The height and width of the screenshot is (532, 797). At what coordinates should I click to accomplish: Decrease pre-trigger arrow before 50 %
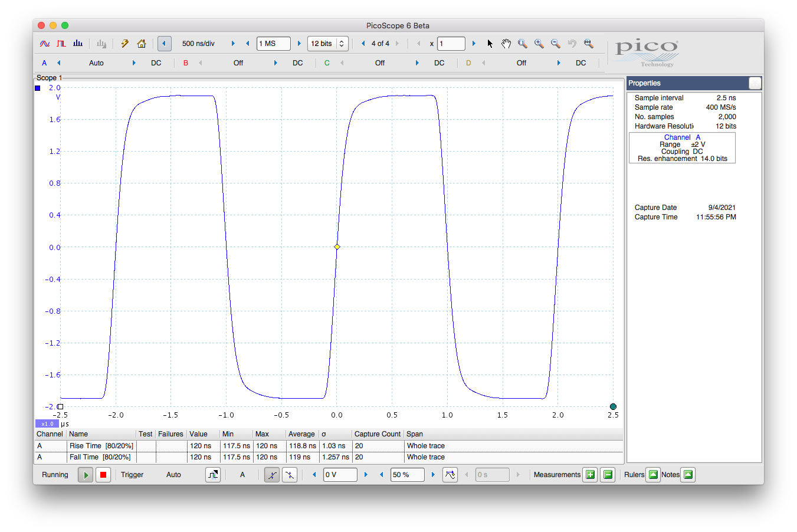[381, 475]
